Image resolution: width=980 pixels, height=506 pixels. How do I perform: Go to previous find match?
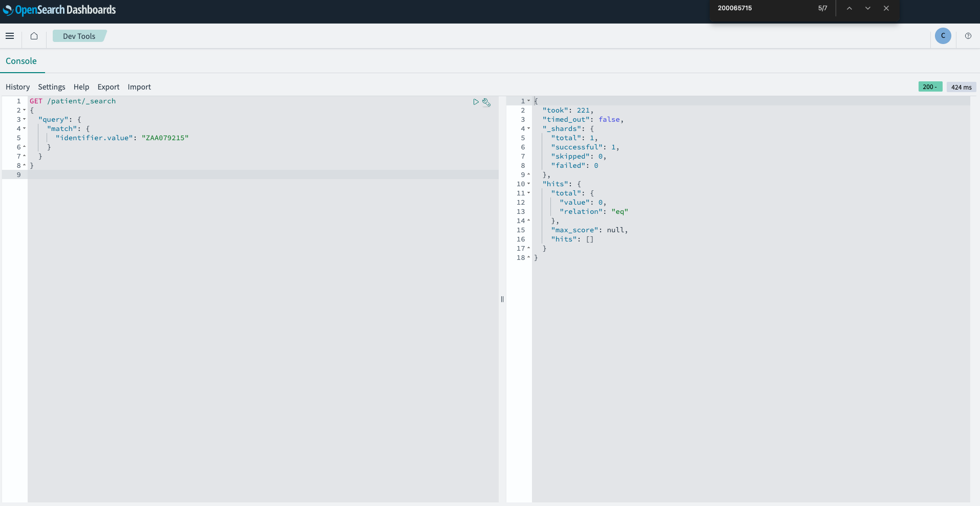pos(849,8)
